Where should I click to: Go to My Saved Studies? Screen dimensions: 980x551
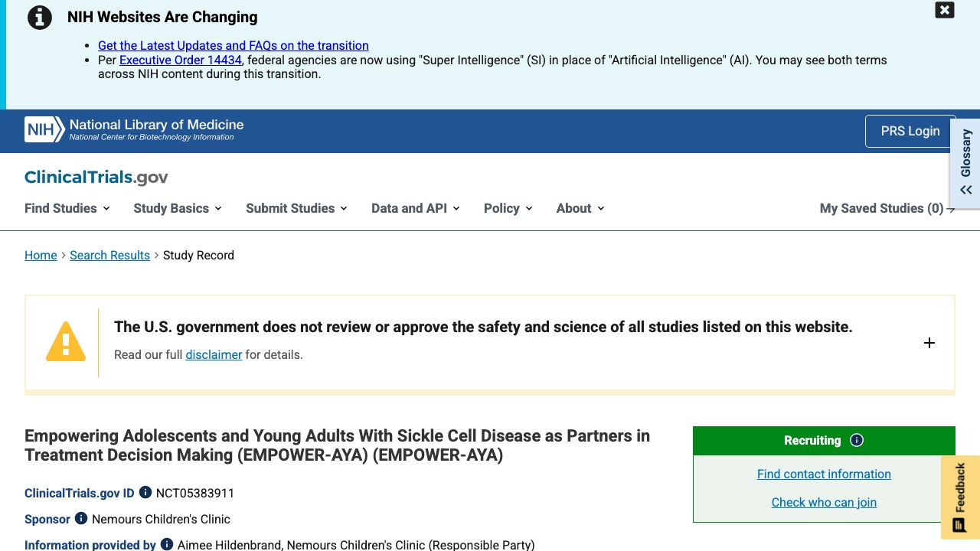[x=887, y=208]
